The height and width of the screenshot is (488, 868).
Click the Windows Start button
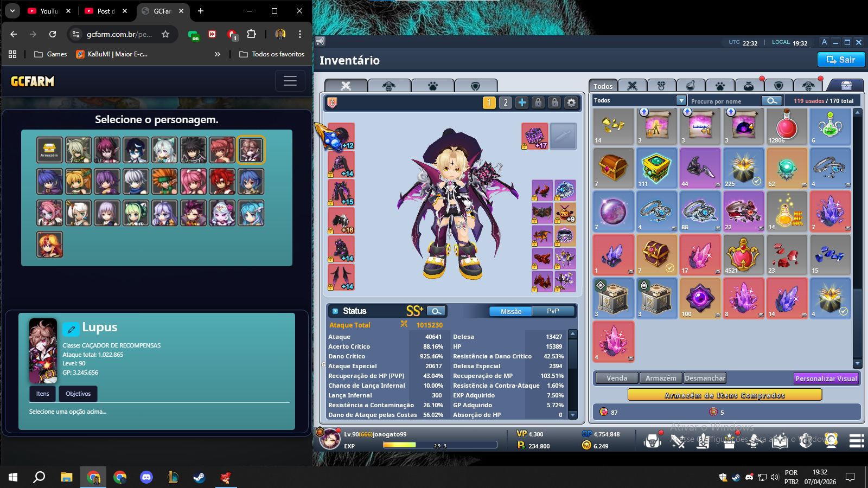pos(13,477)
